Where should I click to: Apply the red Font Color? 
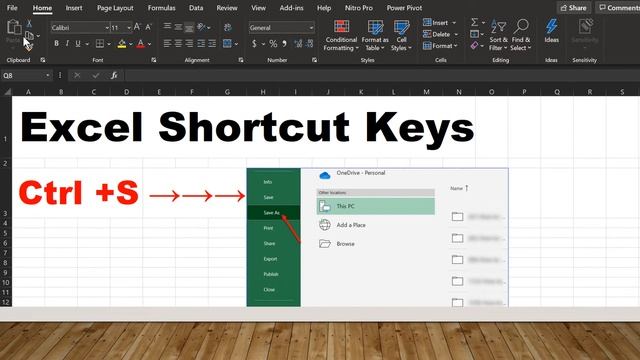[x=141, y=43]
